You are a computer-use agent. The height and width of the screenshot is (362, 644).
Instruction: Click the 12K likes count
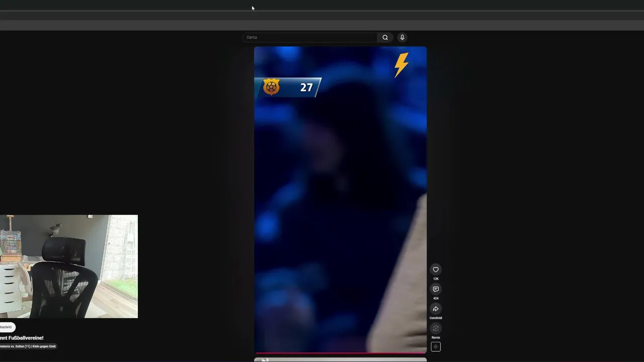pyautogui.click(x=436, y=279)
